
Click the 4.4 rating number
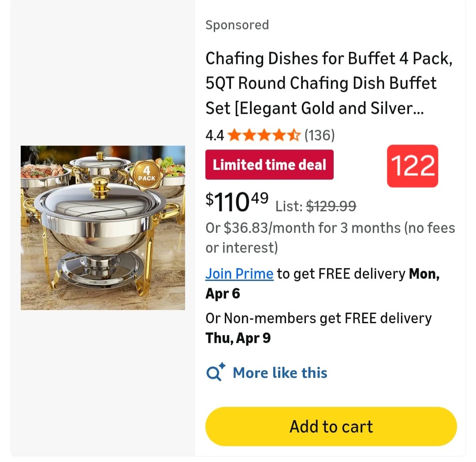(x=215, y=135)
